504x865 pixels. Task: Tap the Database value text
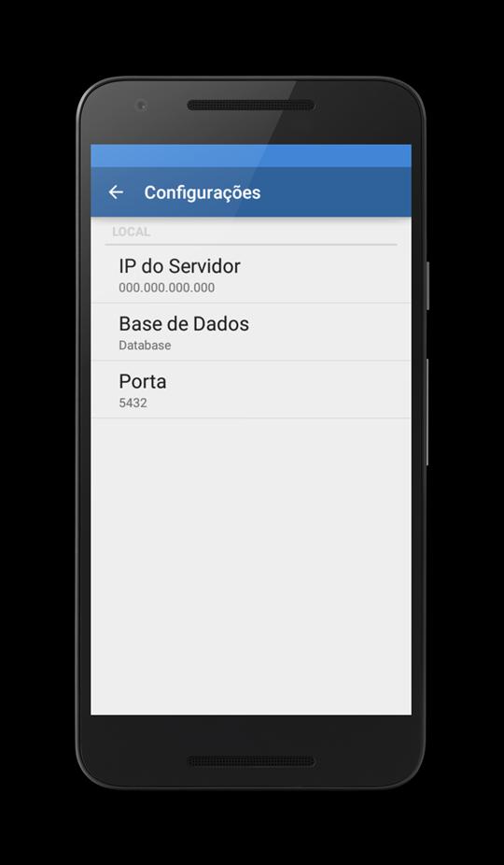(145, 346)
